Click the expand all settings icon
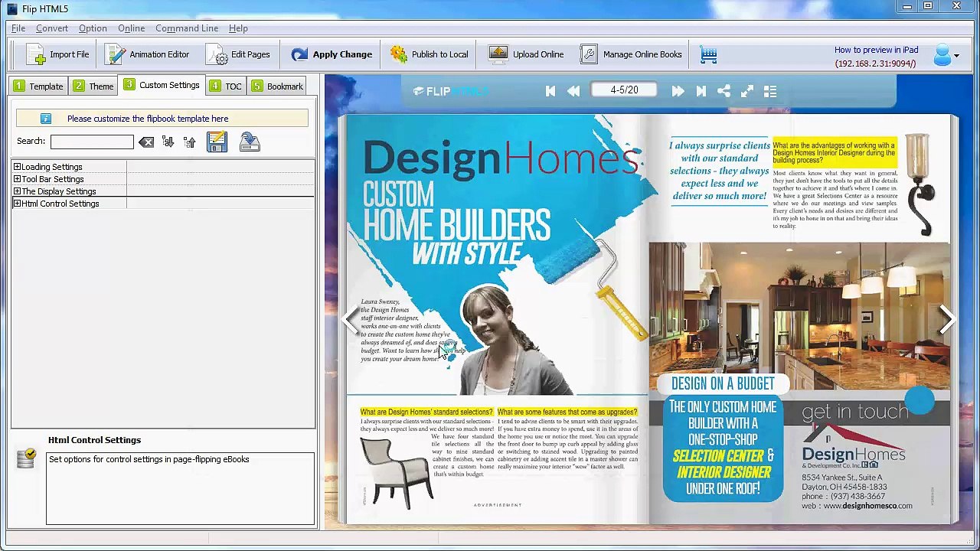The image size is (980, 551). coord(168,142)
